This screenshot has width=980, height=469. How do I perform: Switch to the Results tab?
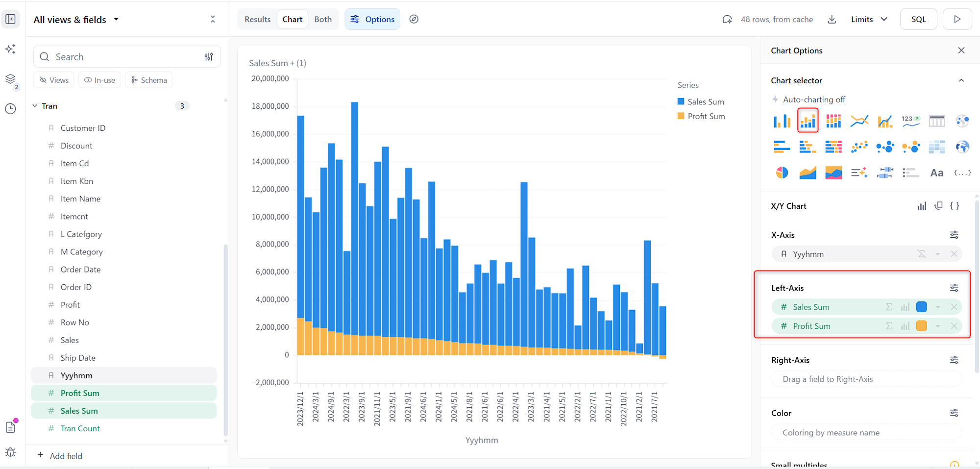[x=257, y=20]
